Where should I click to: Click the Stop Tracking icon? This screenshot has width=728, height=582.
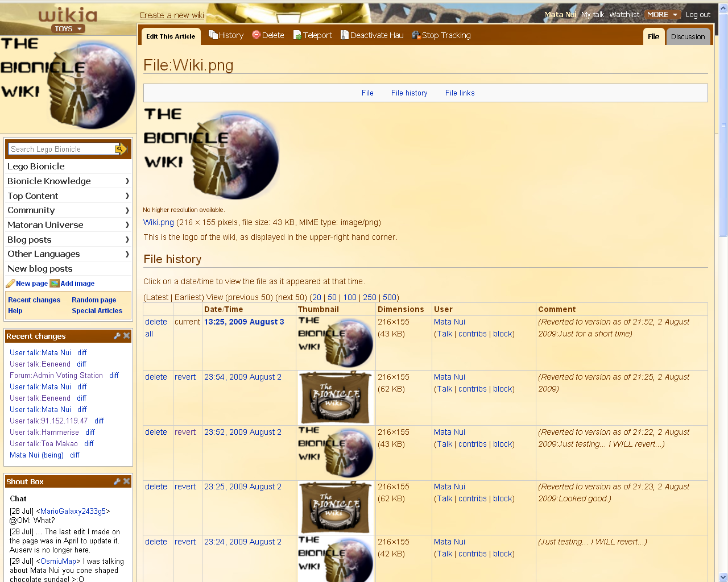click(416, 35)
